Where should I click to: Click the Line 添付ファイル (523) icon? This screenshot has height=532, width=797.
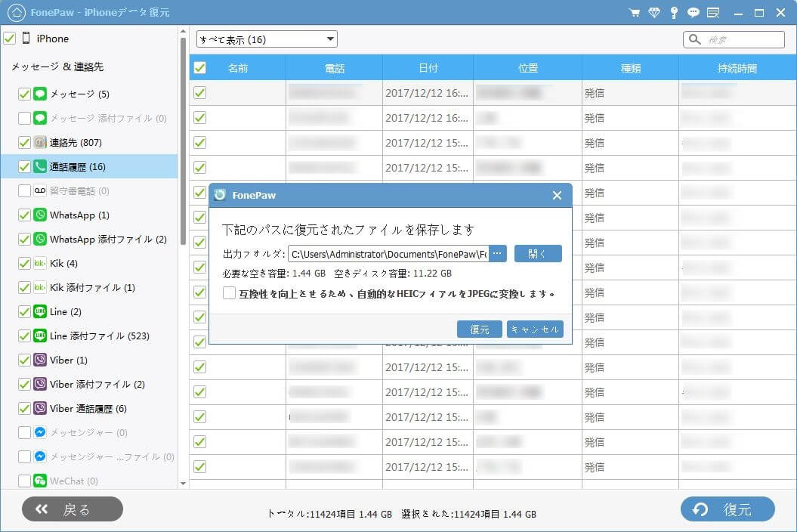(x=40, y=336)
